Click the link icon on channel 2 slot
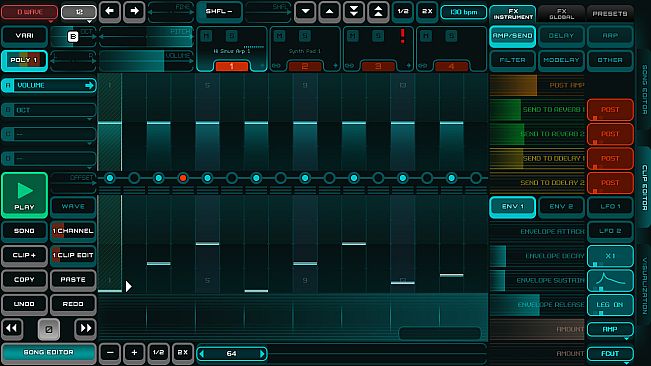Image resolution: width=651 pixels, height=366 pixels. coord(276,66)
